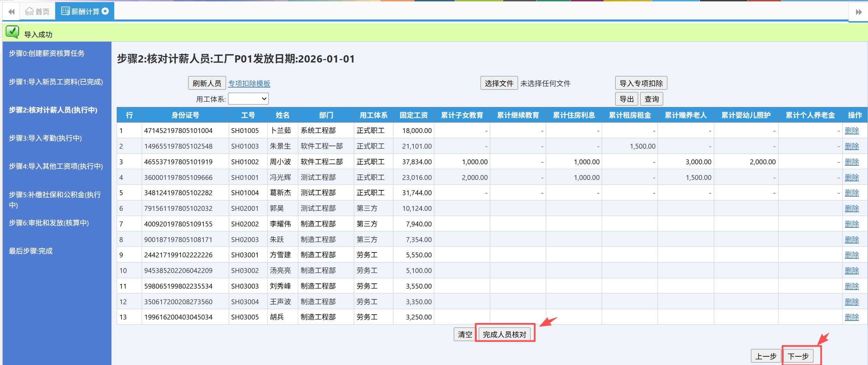The height and width of the screenshot is (365, 868).
Task: Open 步骤5:补缴社保和公积金 step
Action: tap(55, 200)
